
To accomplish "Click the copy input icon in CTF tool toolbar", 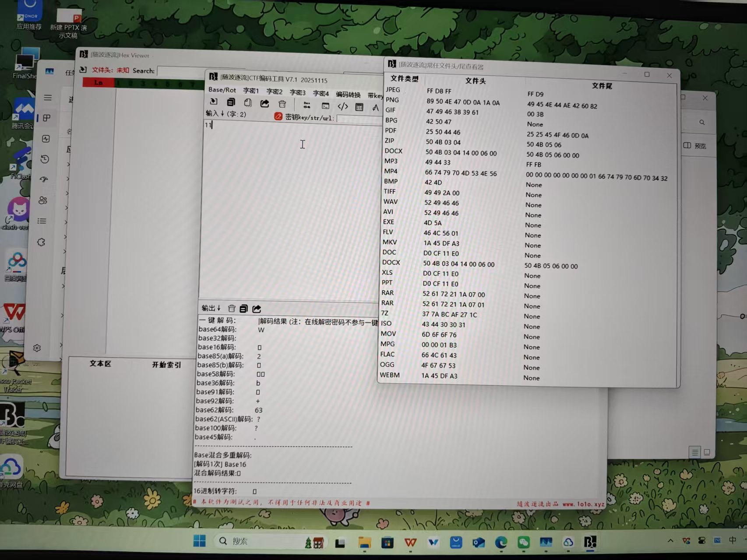I will click(x=231, y=102).
